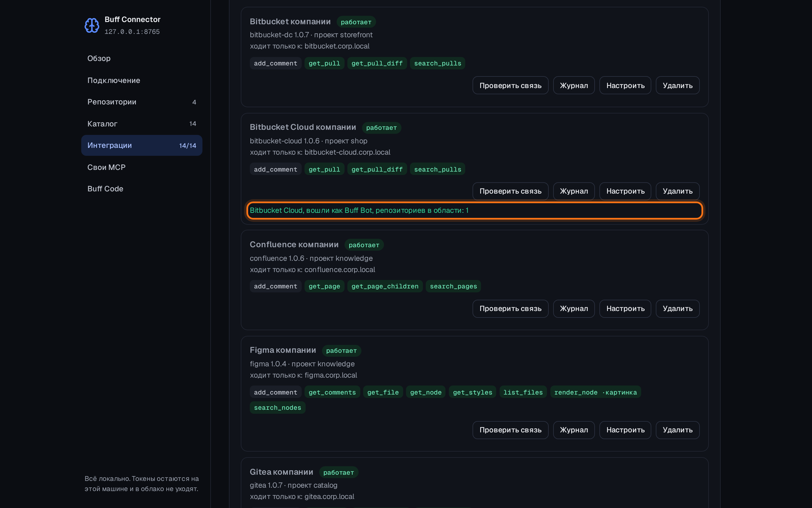Check connection for Bitbucket Cloud компании
This screenshot has height=508, width=812.
[510, 191]
